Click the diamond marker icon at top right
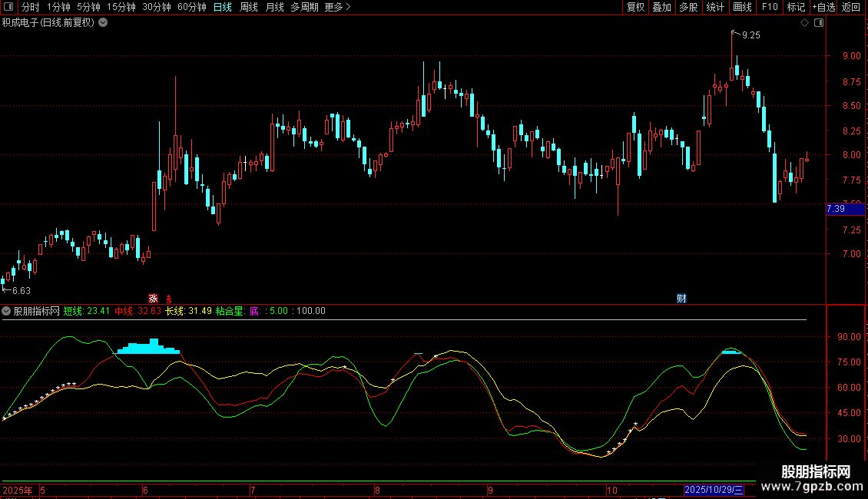868x499 pixels. pyautogui.click(x=804, y=23)
